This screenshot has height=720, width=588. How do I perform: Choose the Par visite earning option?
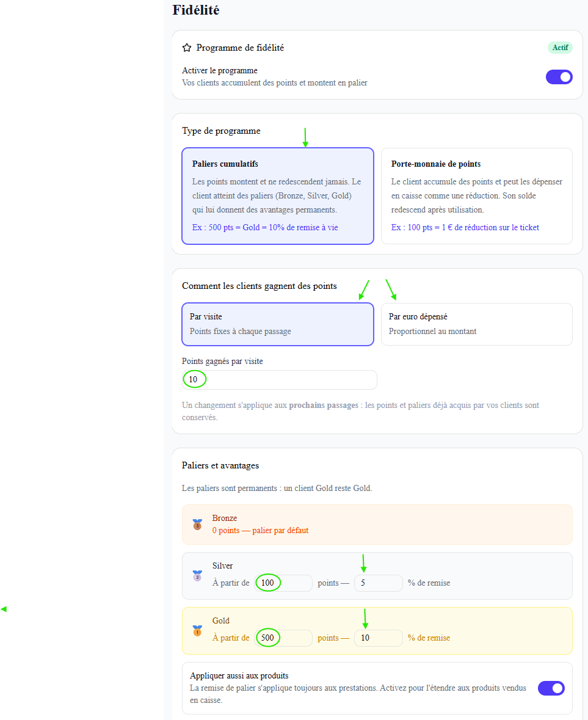click(x=278, y=324)
